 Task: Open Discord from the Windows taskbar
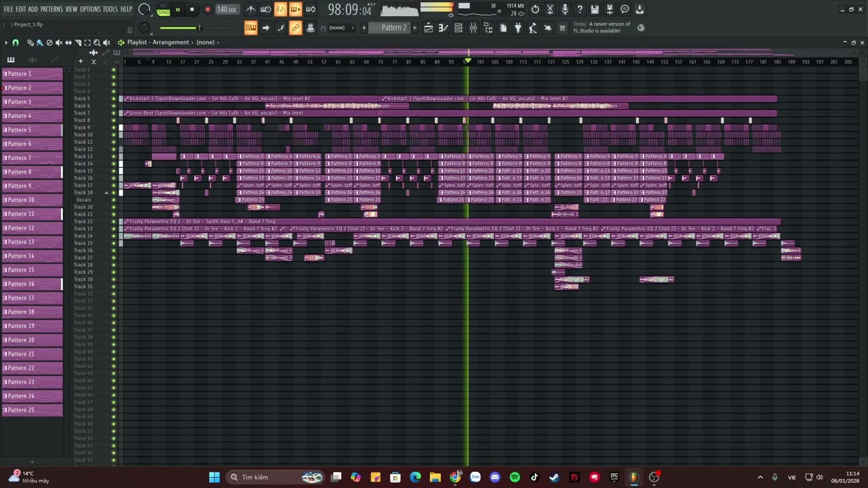[x=495, y=477]
